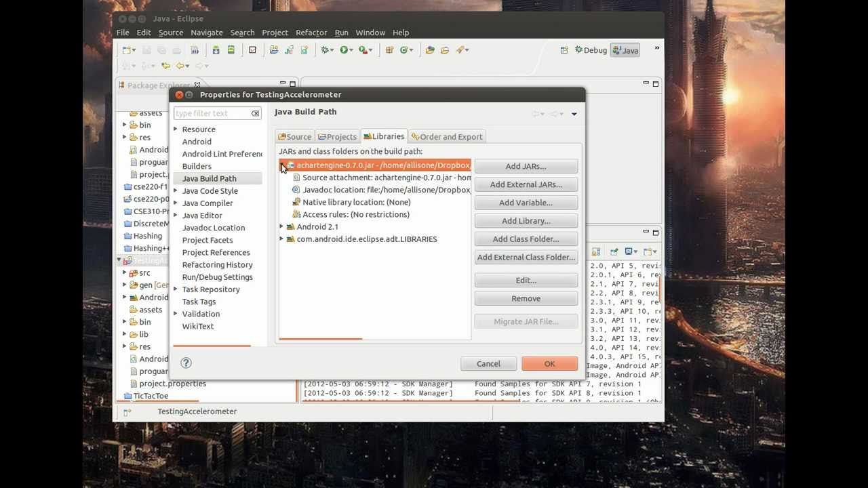Maximize the Console panel behind the dialog
Screen dimensions: 868x488
(656, 232)
